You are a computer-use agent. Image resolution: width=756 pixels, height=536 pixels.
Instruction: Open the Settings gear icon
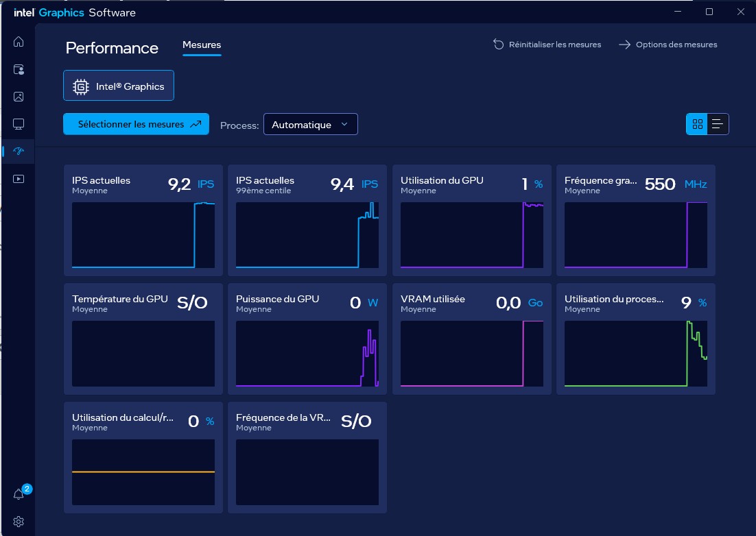(19, 522)
